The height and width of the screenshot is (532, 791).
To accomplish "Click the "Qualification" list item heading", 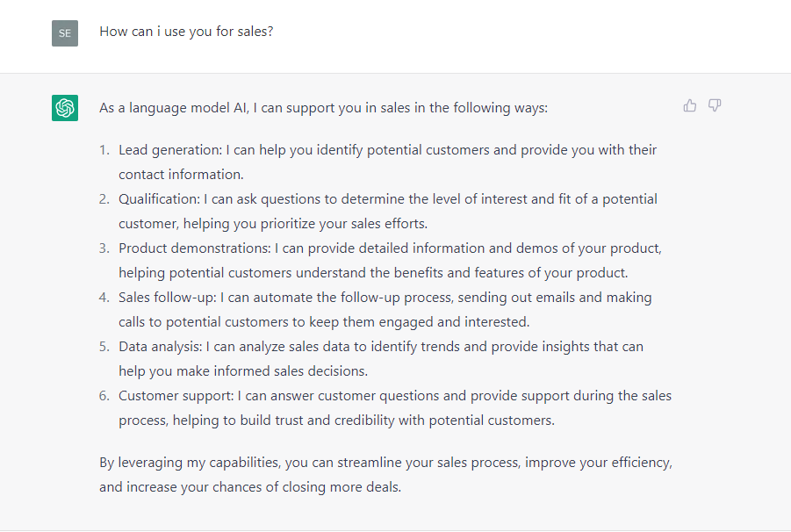I will click(159, 199).
